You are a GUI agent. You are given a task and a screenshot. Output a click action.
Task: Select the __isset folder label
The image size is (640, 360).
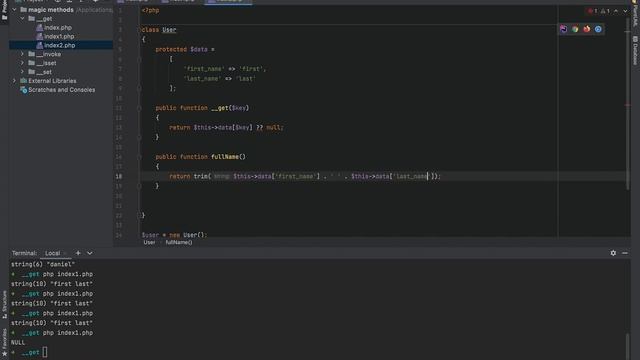pyautogui.click(x=47, y=63)
